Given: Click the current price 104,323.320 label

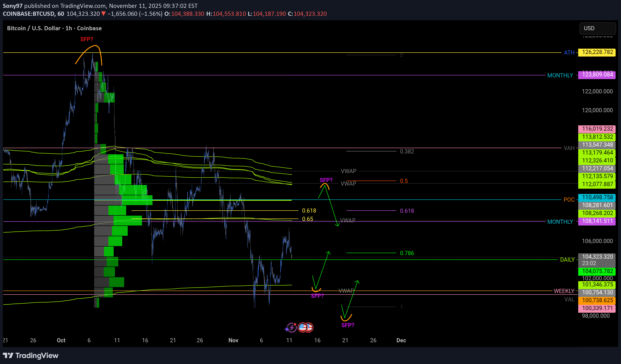Looking at the screenshot, I should pyautogui.click(x=597, y=257).
